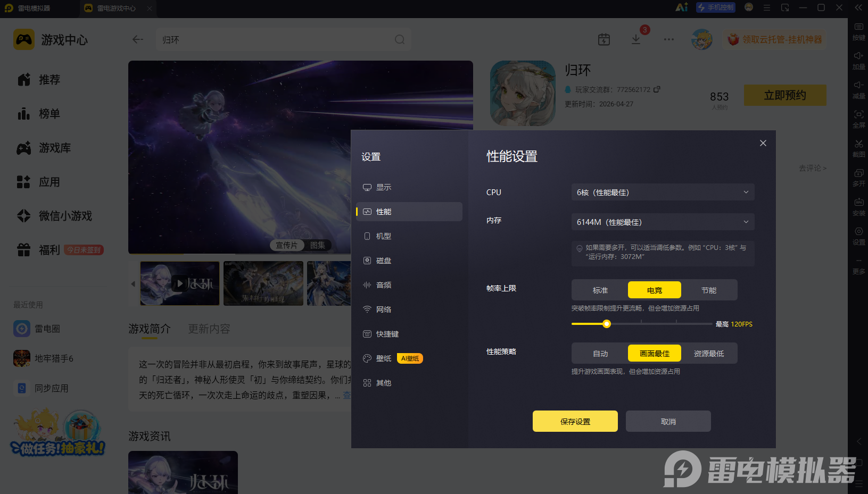This screenshot has height=494, width=868.
Task: Select 性能 performance settings
Action: point(409,212)
